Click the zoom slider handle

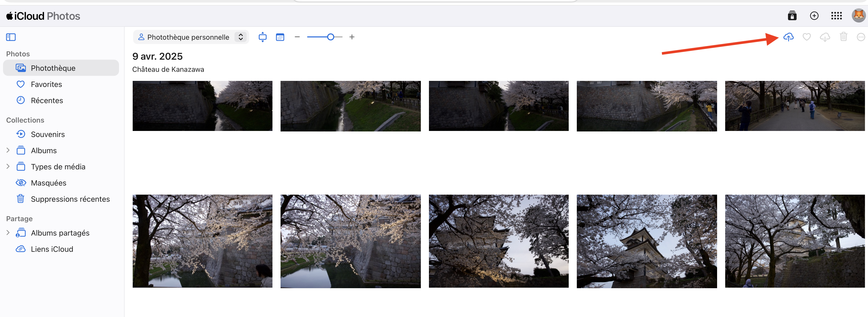[330, 37]
